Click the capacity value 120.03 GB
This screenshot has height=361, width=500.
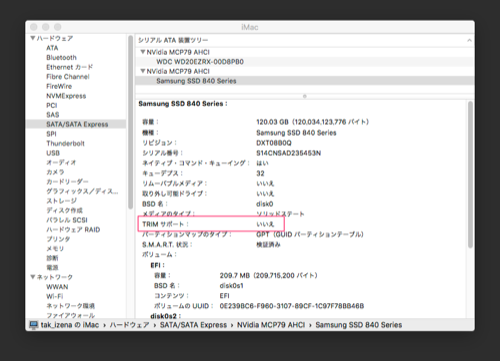tap(272, 122)
